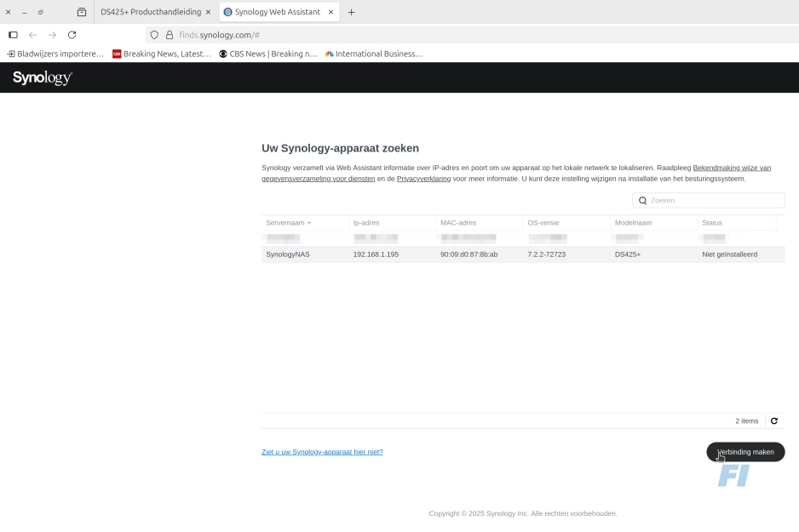Open 'Ziet u uw Synology-apparaat hier niet?' link

click(322, 452)
